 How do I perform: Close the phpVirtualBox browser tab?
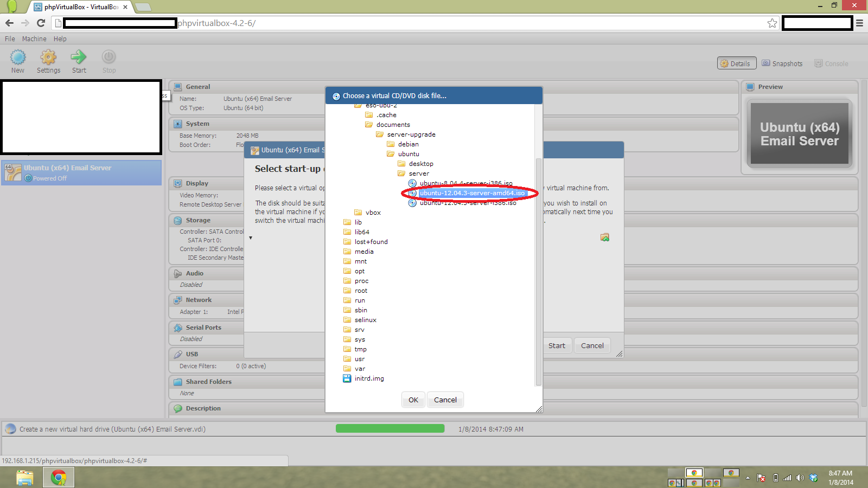(125, 7)
